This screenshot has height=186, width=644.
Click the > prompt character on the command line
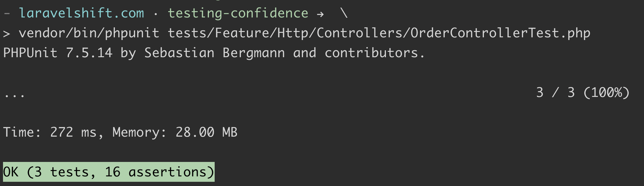pos(7,34)
